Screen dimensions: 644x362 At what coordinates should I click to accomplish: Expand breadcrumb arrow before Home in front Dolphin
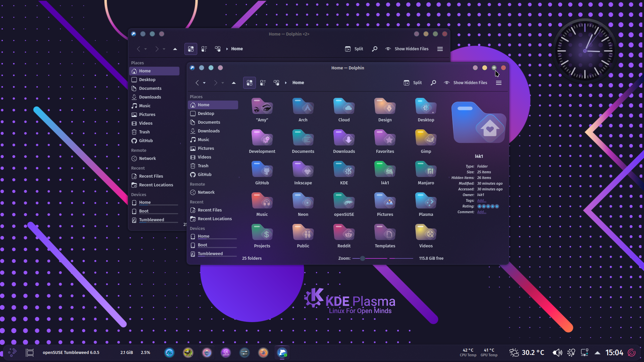click(x=286, y=83)
